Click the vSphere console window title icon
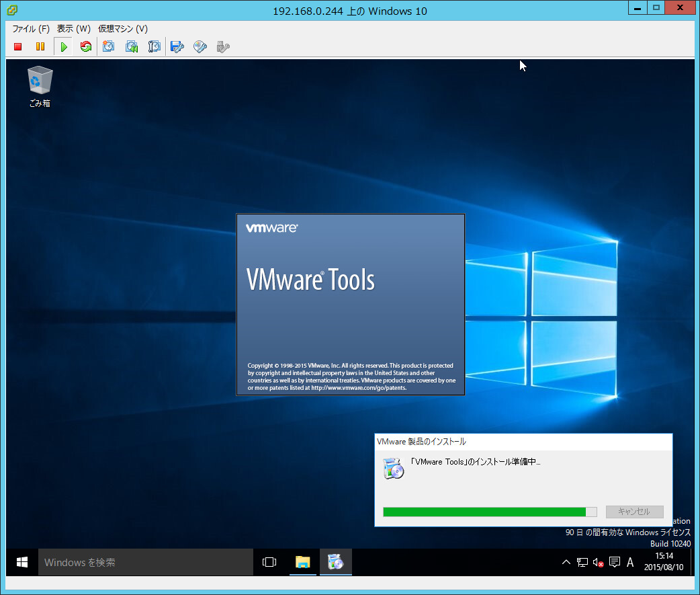700x595 pixels. click(x=12, y=9)
